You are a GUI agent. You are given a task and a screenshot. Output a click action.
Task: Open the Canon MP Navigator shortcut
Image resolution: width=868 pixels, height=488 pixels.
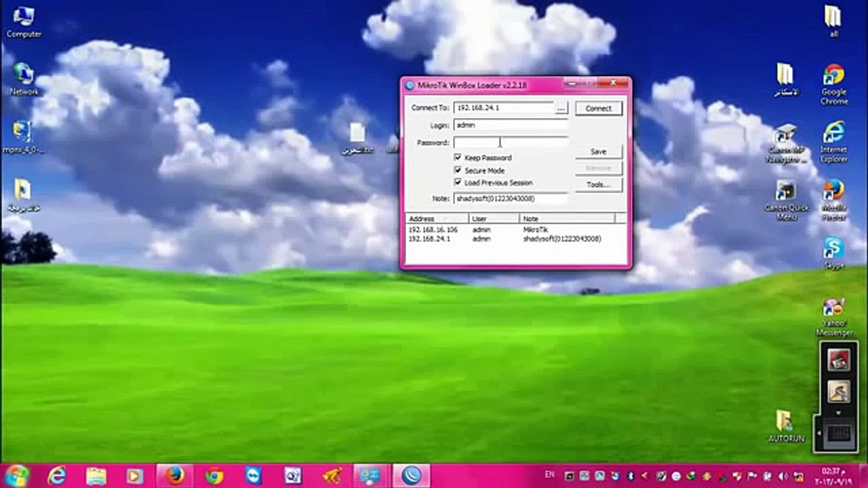pos(786,142)
